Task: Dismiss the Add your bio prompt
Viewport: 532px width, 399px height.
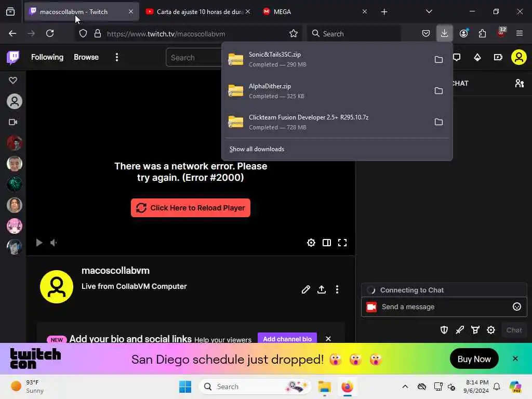Action: [x=328, y=339]
